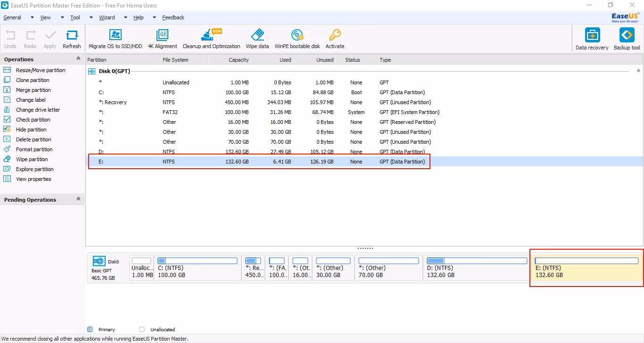This screenshot has height=343, width=644.
Task: Open the General menu
Action: point(12,17)
